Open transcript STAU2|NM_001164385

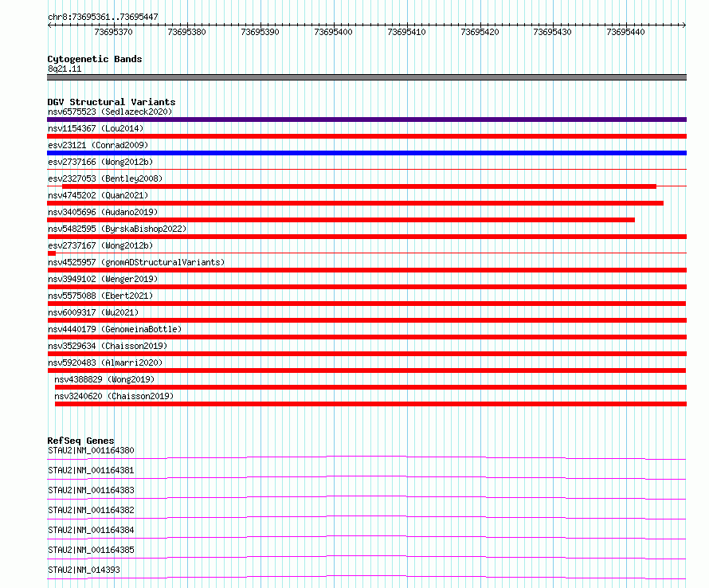click(91, 550)
